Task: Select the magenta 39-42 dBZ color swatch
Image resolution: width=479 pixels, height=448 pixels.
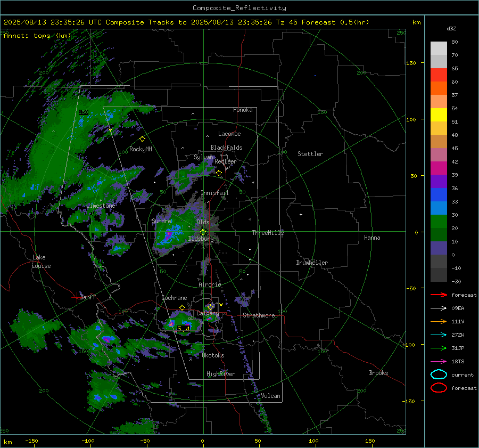Action: click(439, 168)
